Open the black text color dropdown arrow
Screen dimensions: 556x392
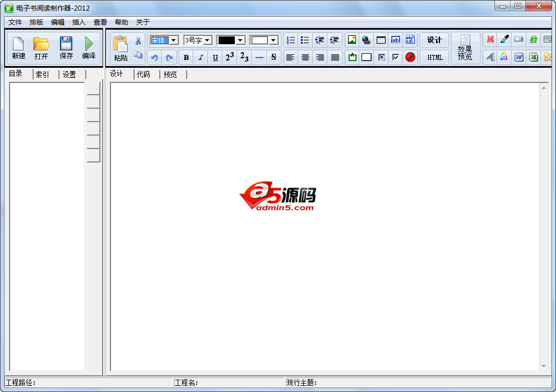pos(240,40)
